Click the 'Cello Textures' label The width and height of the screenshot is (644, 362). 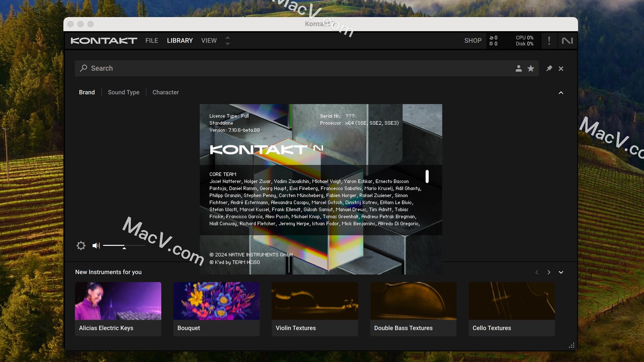pos(492,328)
